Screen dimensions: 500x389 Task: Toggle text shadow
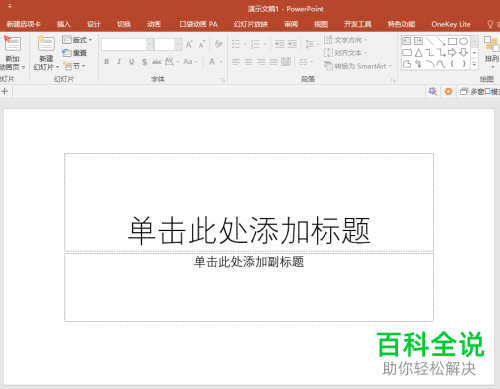coord(144,62)
